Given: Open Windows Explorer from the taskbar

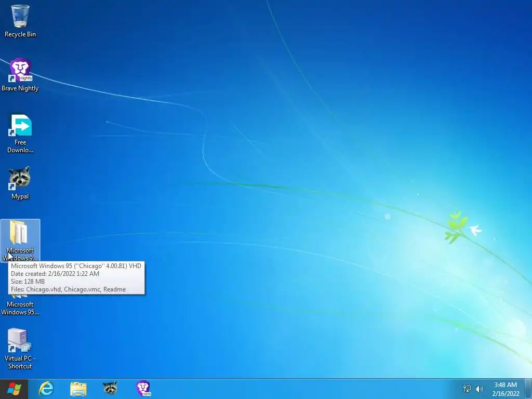Looking at the screenshot, I should [78, 389].
